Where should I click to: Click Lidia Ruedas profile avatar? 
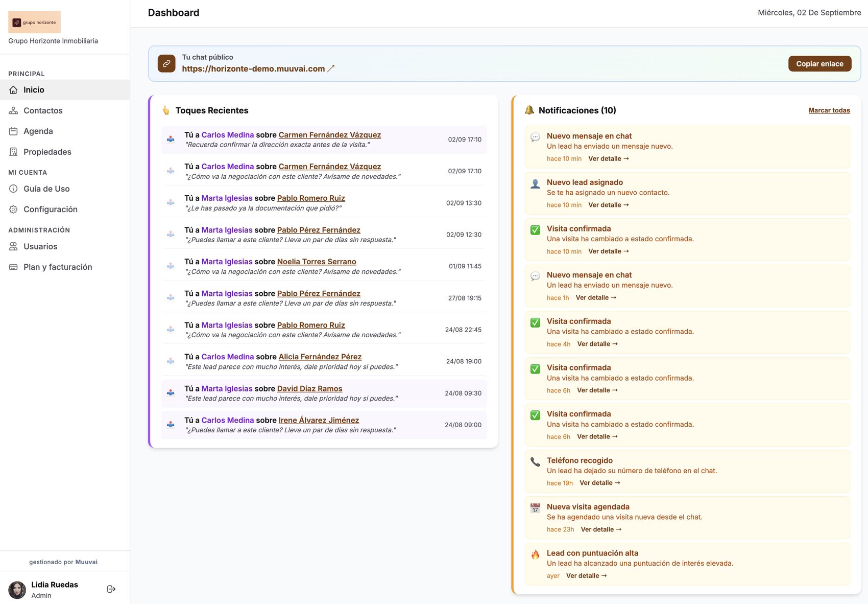pos(17,590)
